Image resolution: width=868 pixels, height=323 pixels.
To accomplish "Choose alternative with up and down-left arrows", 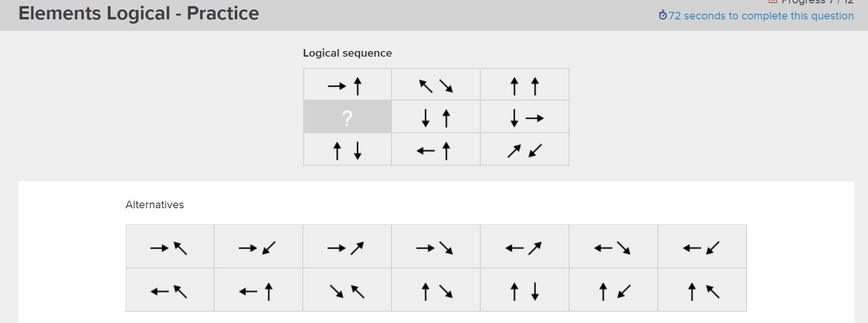I will pyautogui.click(x=613, y=289).
